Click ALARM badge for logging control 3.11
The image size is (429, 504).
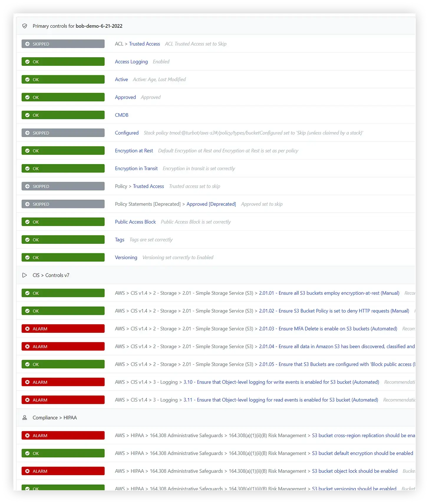coord(63,400)
